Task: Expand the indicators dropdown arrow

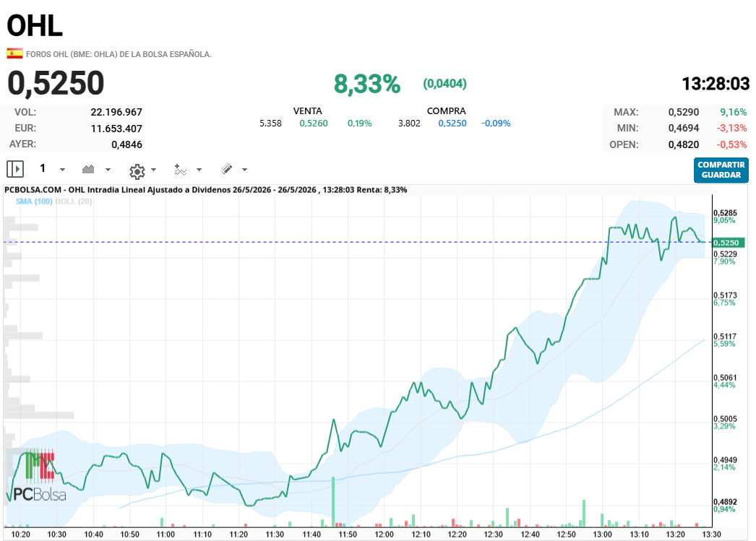Action: [x=199, y=170]
